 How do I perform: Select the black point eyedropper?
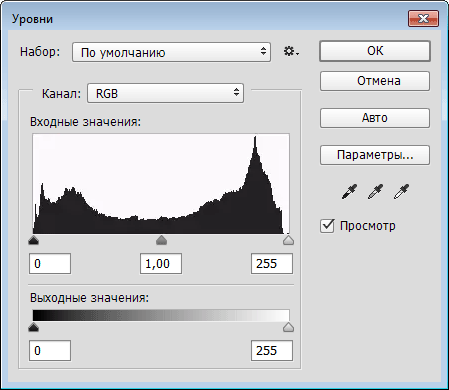click(x=349, y=192)
